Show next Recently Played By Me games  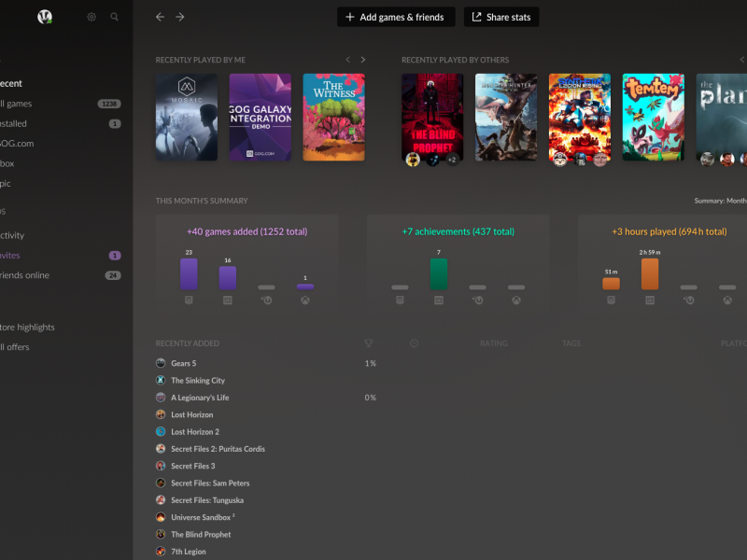point(363,60)
